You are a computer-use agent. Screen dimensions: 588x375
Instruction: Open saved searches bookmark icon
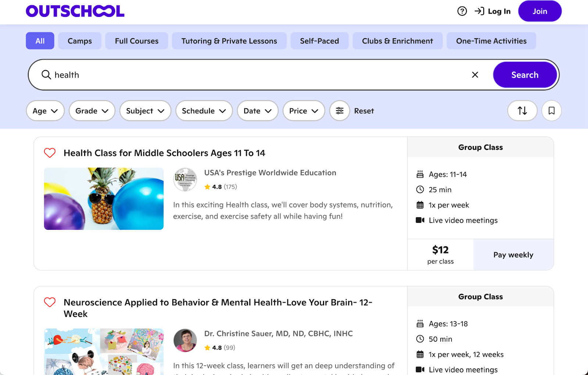click(552, 111)
